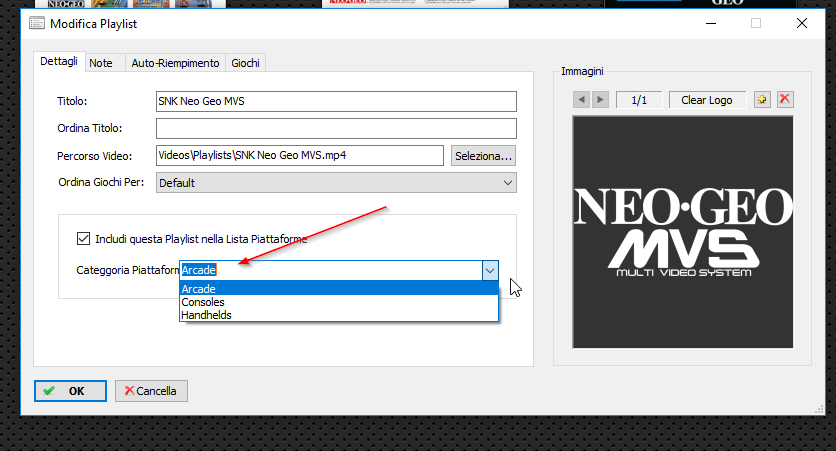The image size is (836, 451).
Task: Confirm changes with the OK button
Action: coord(70,391)
